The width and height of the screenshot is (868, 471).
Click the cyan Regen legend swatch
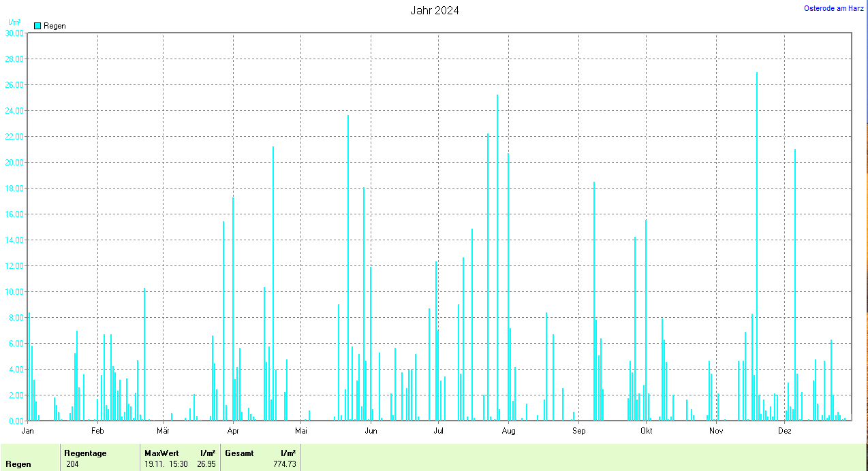click(37, 26)
